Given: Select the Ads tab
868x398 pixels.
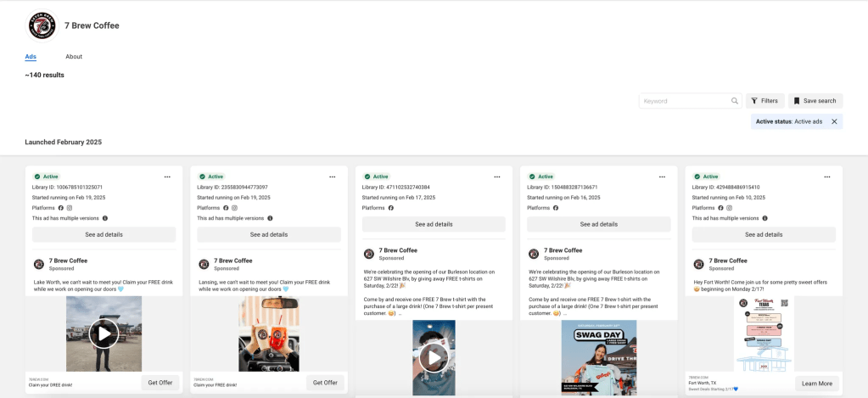Looking at the screenshot, I should tap(31, 57).
